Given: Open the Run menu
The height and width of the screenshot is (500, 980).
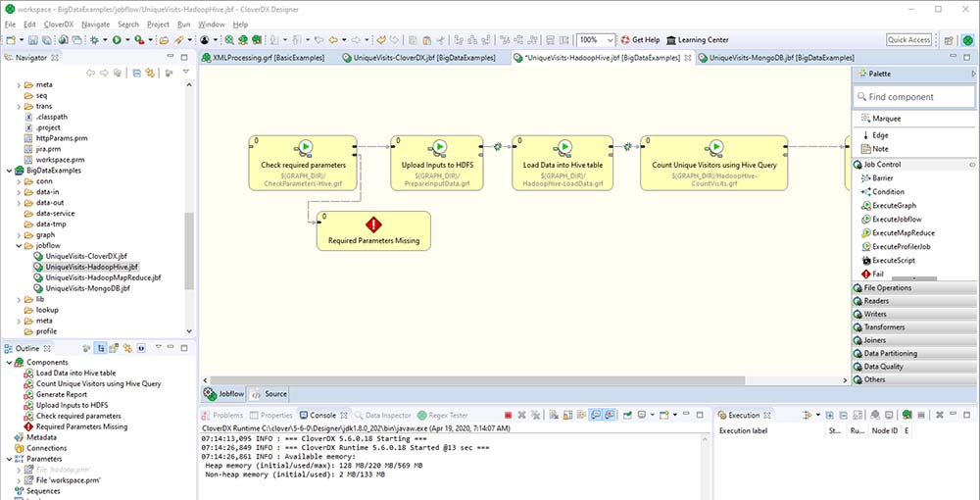Looking at the screenshot, I should coord(184,25).
